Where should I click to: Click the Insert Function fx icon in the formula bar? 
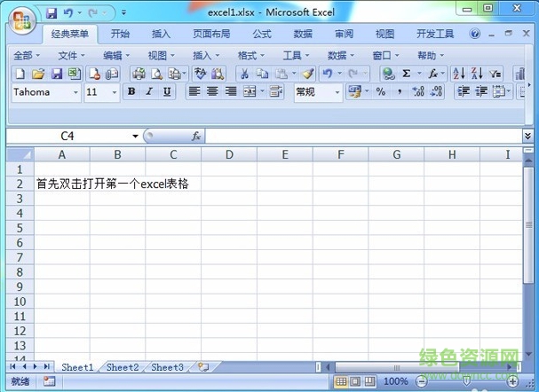tap(196, 137)
